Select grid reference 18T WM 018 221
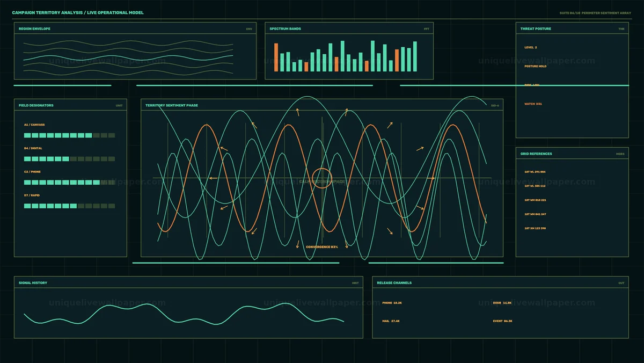This screenshot has width=644, height=363. [535, 200]
